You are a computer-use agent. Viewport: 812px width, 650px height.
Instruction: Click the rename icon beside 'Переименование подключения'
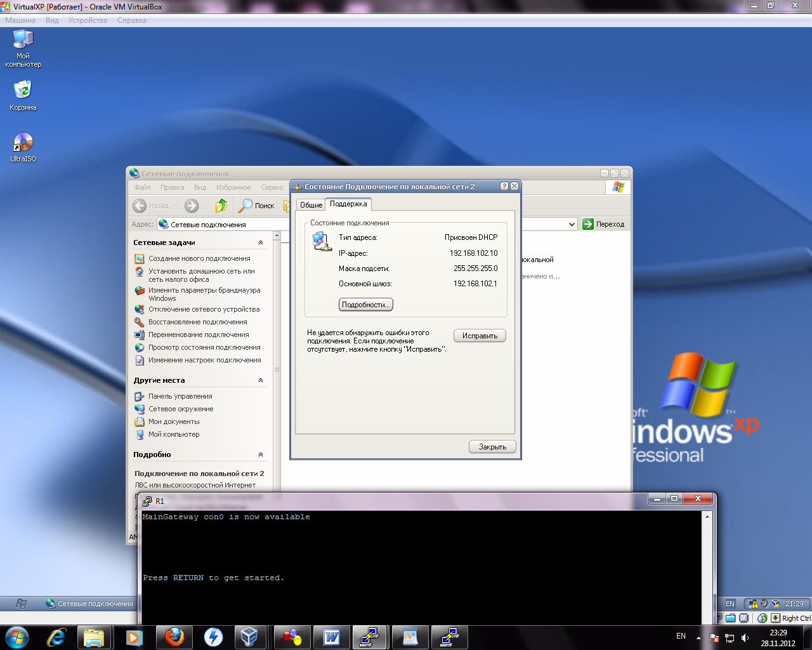coord(140,335)
